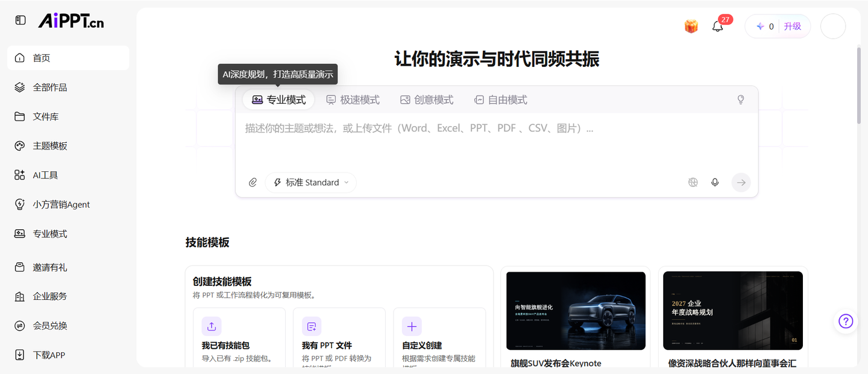Image resolution: width=868 pixels, height=374 pixels.
Task: Click the 技能模板 section heading
Action: [207, 242]
